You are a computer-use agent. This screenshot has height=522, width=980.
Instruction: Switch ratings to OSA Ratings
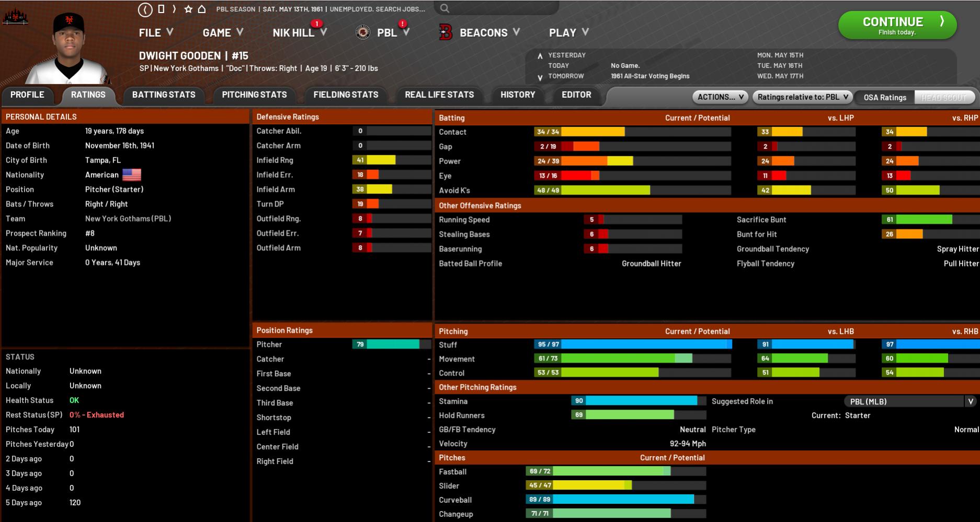(x=885, y=97)
